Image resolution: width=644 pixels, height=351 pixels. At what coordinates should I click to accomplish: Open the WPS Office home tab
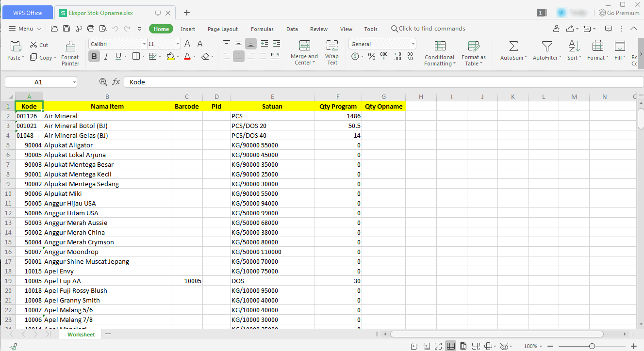27,13
